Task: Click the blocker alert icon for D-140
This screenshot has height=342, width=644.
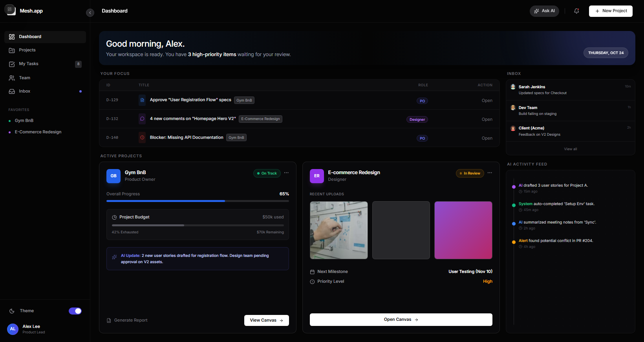Action: tap(142, 138)
